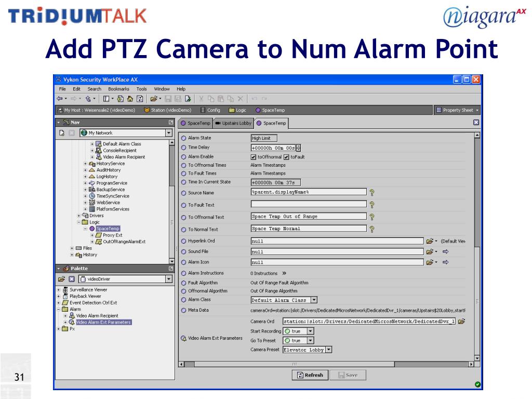Click the Nav tree vertical scrollbar
Image resolution: width=532 pixels, height=399 pixels.
(x=171, y=202)
